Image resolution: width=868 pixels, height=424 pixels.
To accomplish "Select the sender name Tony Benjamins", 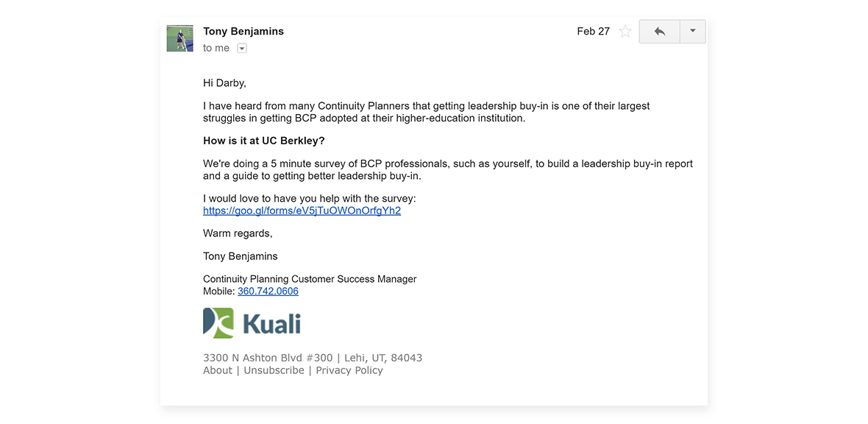I will coord(243,31).
